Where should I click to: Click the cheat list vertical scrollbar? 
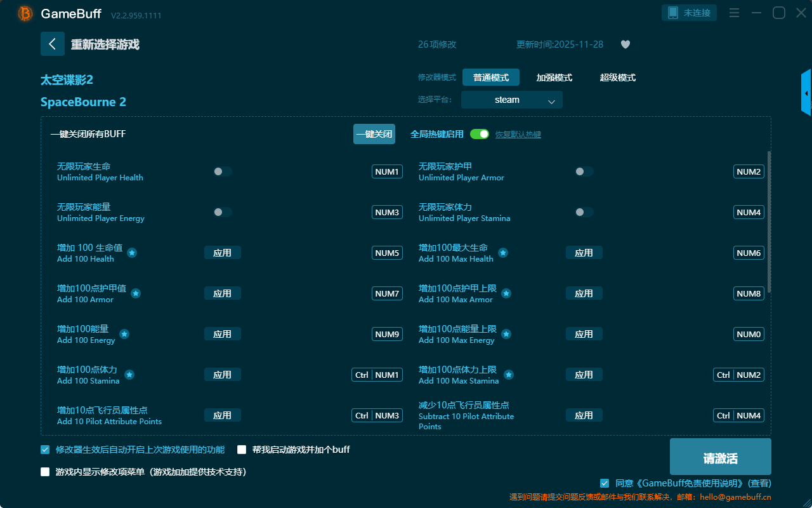tap(769, 222)
